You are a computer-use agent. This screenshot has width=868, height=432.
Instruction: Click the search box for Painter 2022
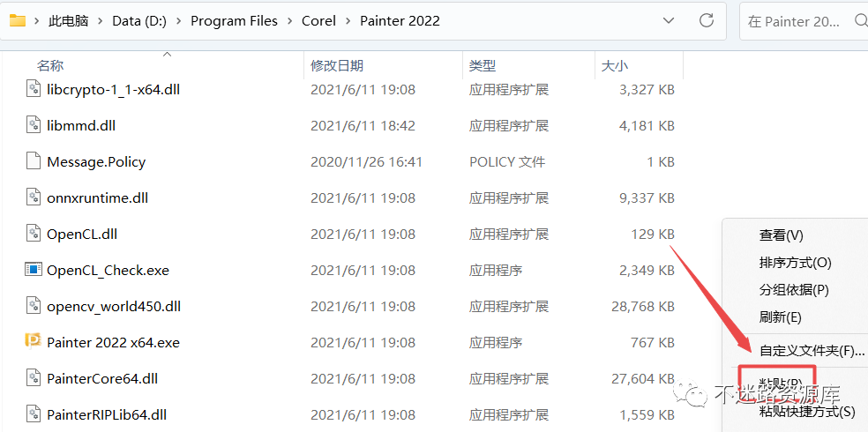(804, 21)
